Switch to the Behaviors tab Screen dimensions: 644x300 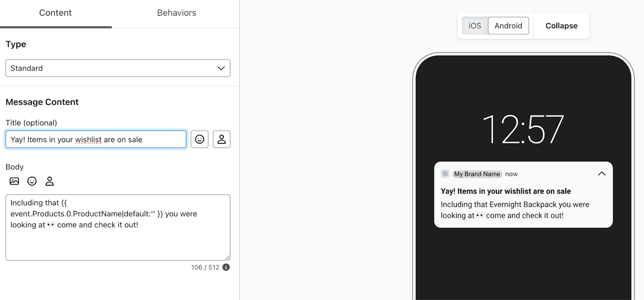tap(177, 13)
